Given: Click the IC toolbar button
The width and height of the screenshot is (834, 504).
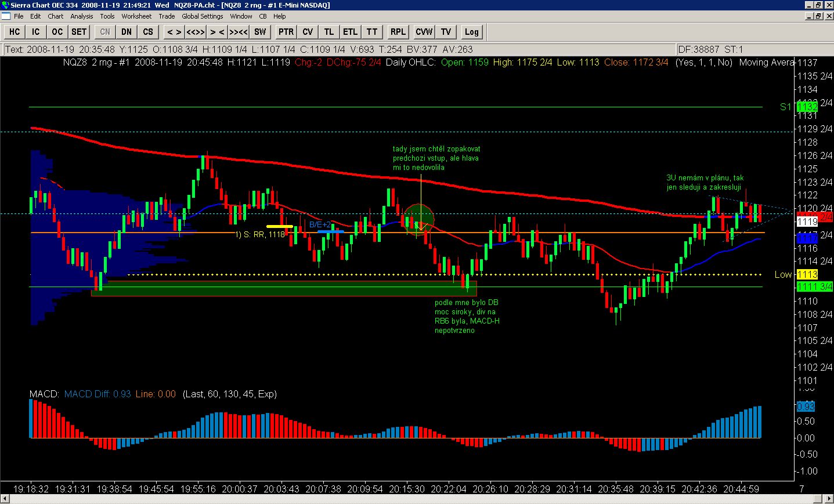Looking at the screenshot, I should (x=36, y=32).
